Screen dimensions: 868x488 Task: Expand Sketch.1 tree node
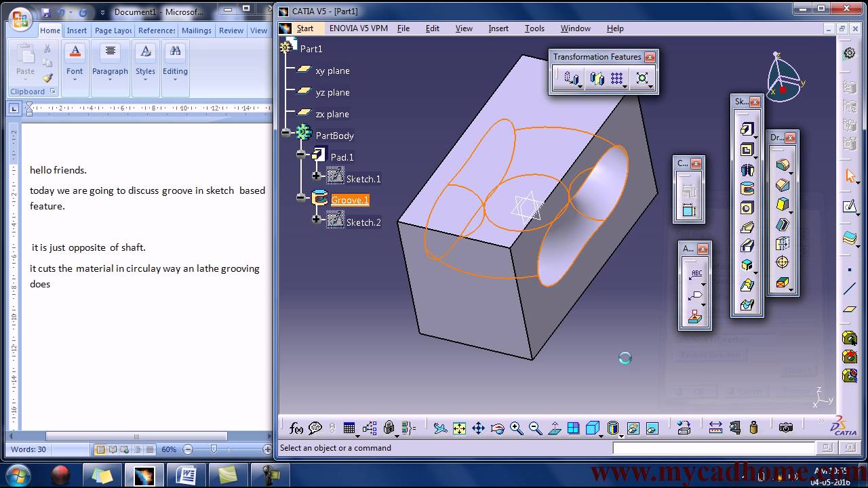(x=316, y=176)
